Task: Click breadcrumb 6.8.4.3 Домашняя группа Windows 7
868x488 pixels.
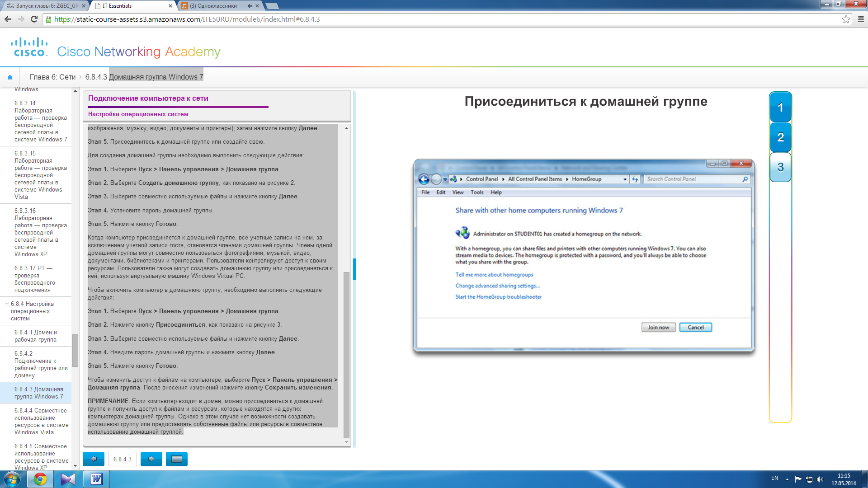Action: point(144,77)
